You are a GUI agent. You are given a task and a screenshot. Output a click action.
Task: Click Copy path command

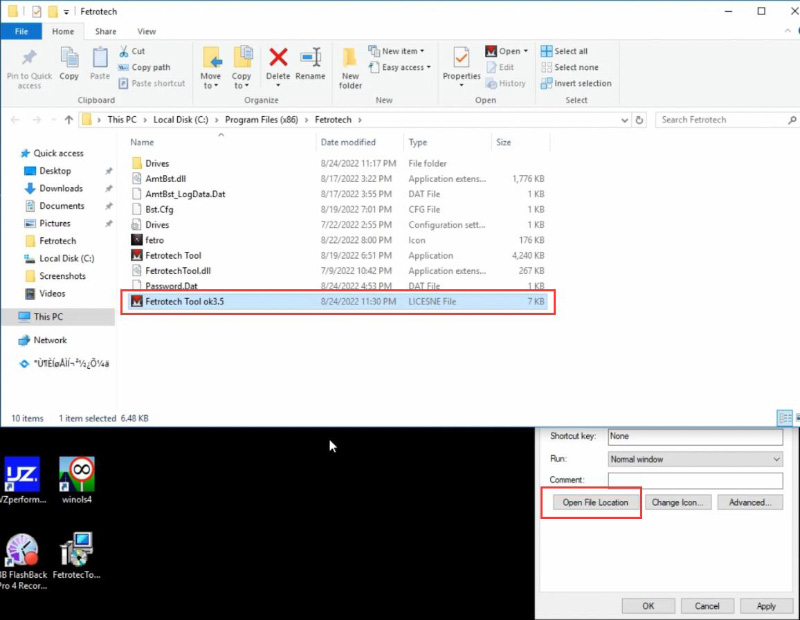[144, 67]
